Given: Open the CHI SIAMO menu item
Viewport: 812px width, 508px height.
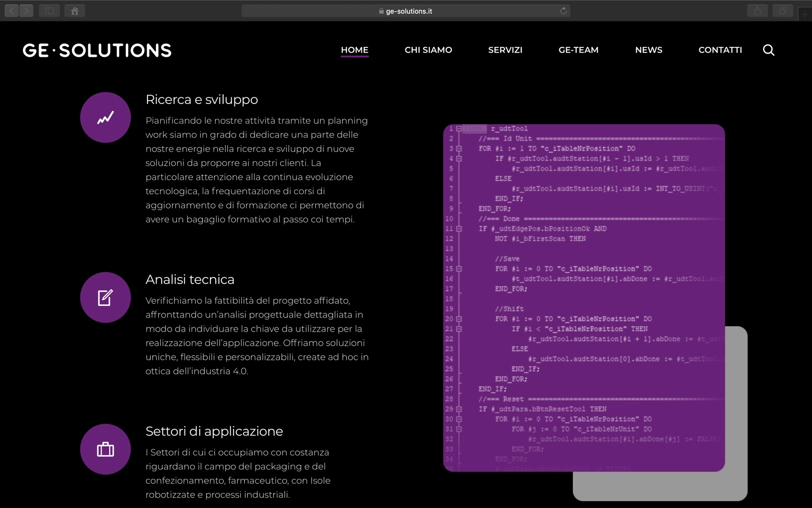Looking at the screenshot, I should tap(429, 50).
